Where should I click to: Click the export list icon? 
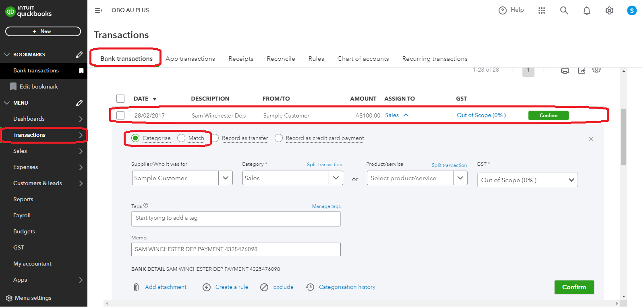pyautogui.click(x=581, y=70)
